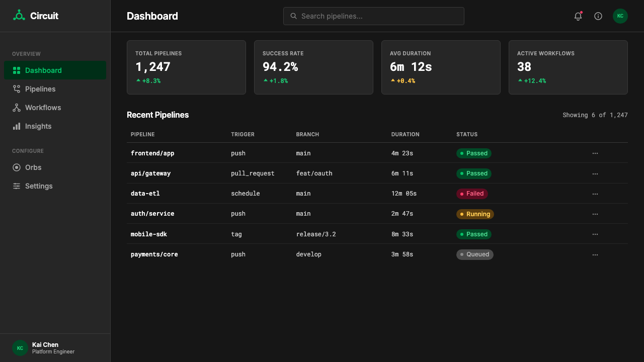
Task: Click the Kai Chen profile name
Action: point(45,345)
